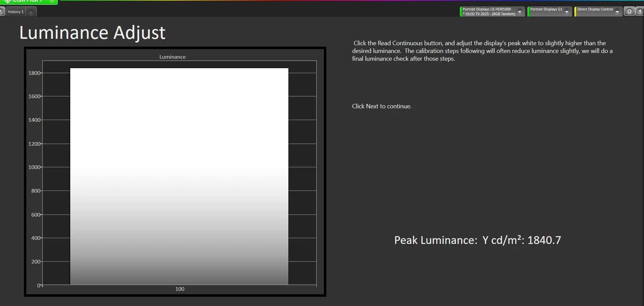Click the Peak Luminance 1840.7 readout
This screenshot has width=644, height=306.
click(477, 240)
